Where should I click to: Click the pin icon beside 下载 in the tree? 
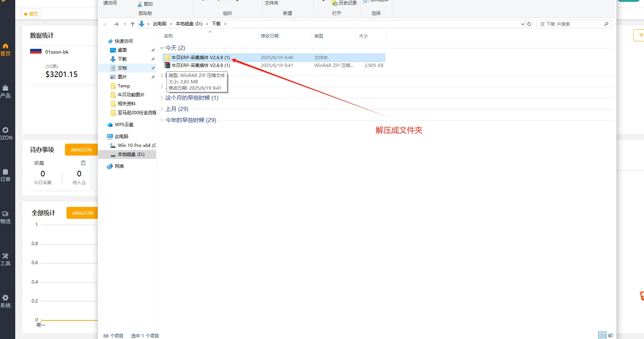pyautogui.click(x=153, y=59)
